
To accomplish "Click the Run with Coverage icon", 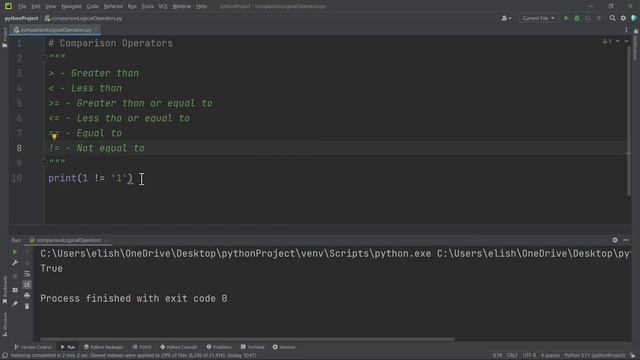I will tap(588, 18).
